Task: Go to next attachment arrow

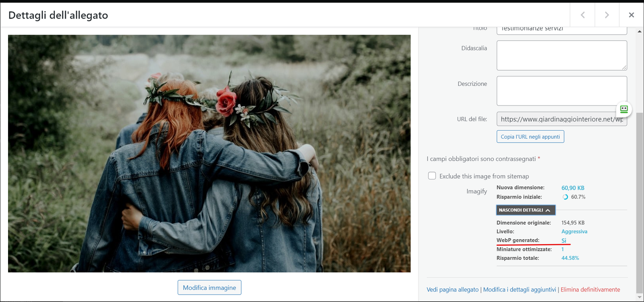Action: (x=607, y=15)
